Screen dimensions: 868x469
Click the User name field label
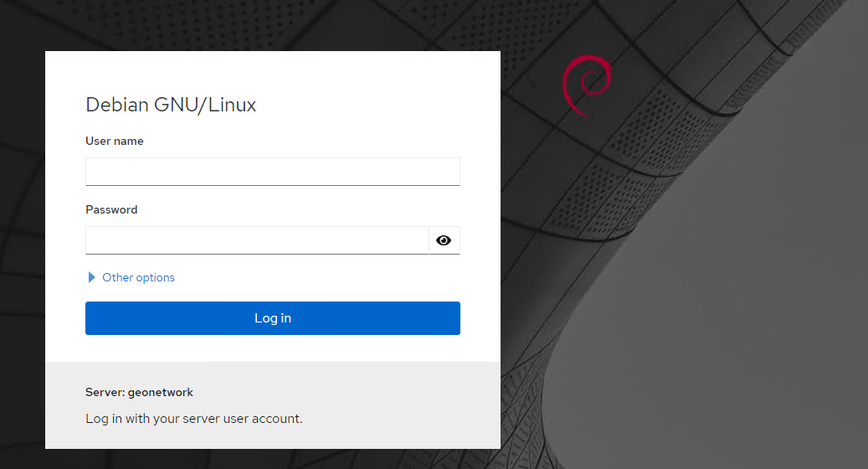pyautogui.click(x=114, y=141)
